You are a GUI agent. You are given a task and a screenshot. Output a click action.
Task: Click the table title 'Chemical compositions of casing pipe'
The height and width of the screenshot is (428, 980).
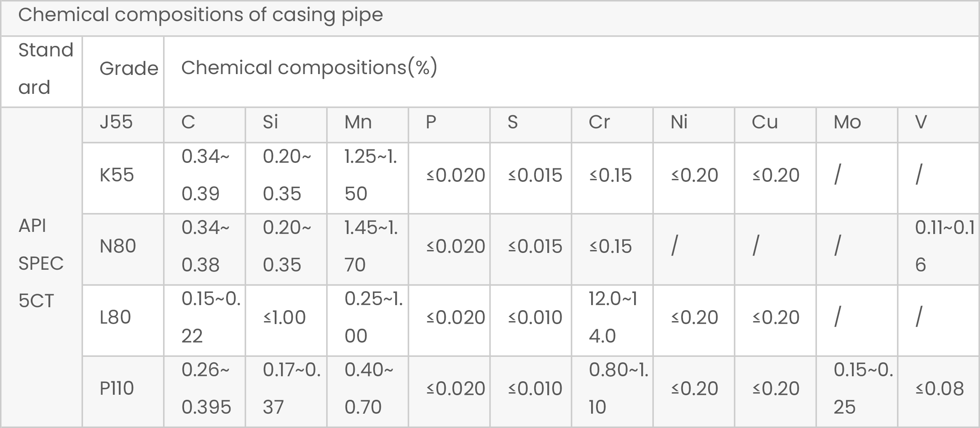click(201, 15)
